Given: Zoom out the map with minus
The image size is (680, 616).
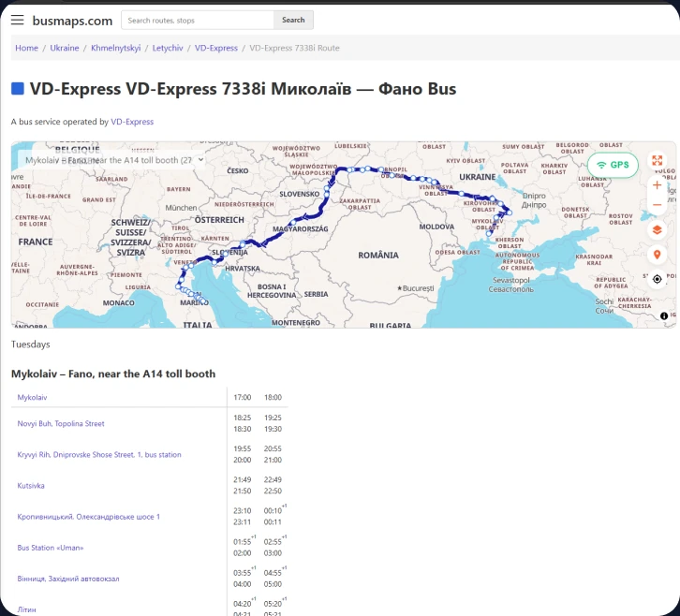Looking at the screenshot, I should 657,205.
